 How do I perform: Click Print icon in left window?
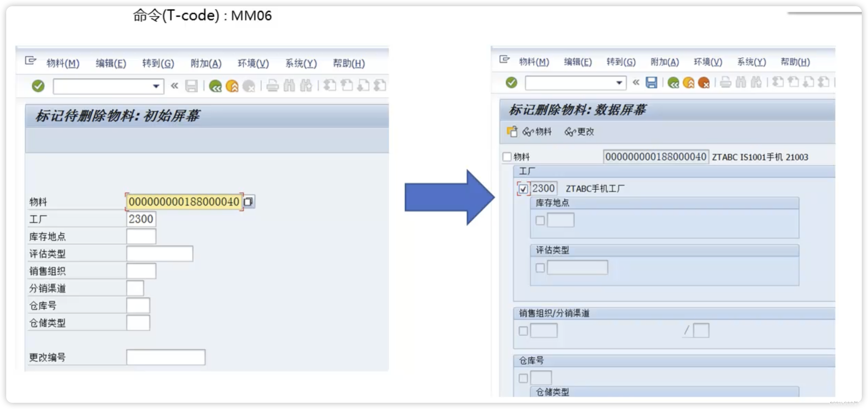point(272,86)
